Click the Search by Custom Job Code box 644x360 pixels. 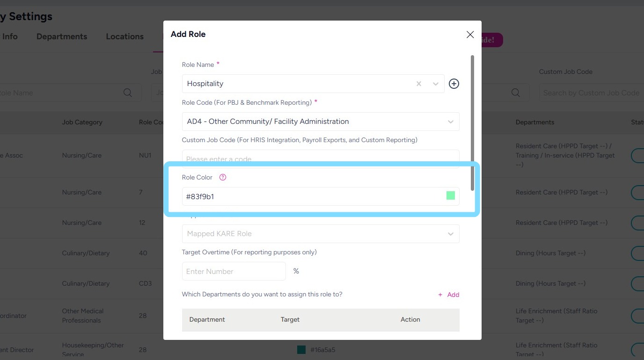[x=591, y=93]
